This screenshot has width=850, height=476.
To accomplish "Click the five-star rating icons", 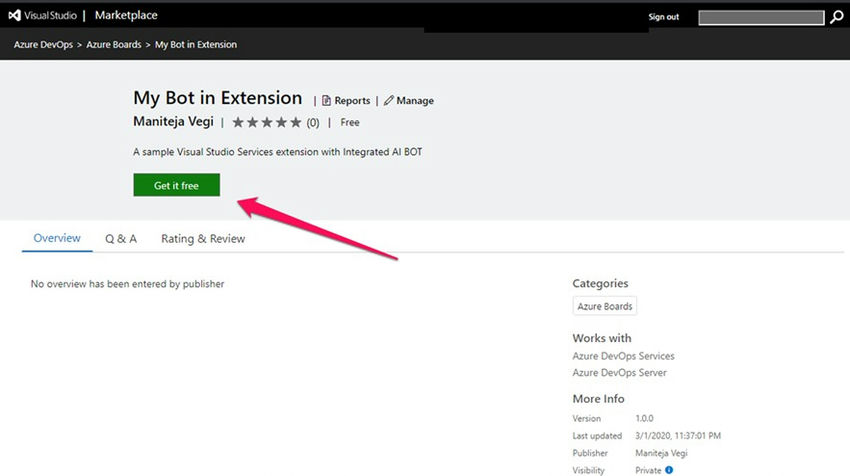I will [x=267, y=123].
